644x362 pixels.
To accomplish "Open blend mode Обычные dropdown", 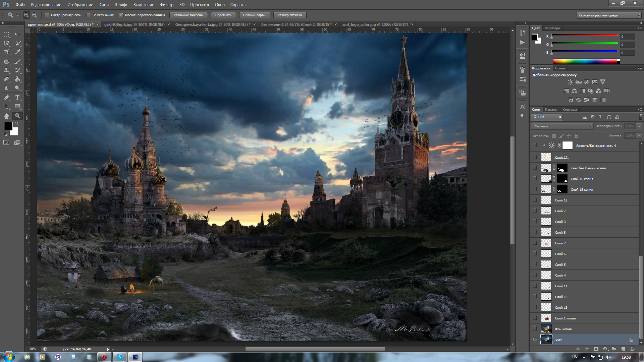I will tap(562, 126).
